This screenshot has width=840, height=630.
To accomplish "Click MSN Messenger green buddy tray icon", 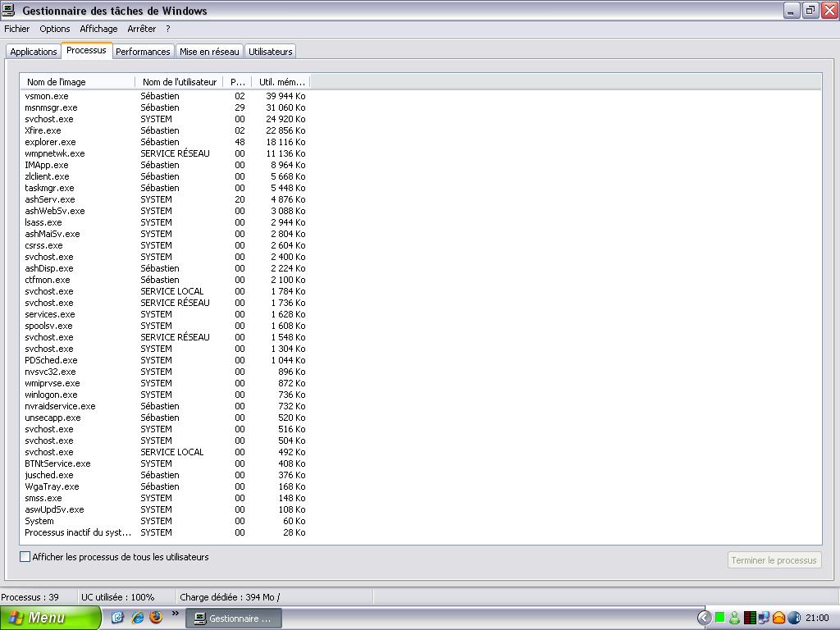I will (x=734, y=618).
